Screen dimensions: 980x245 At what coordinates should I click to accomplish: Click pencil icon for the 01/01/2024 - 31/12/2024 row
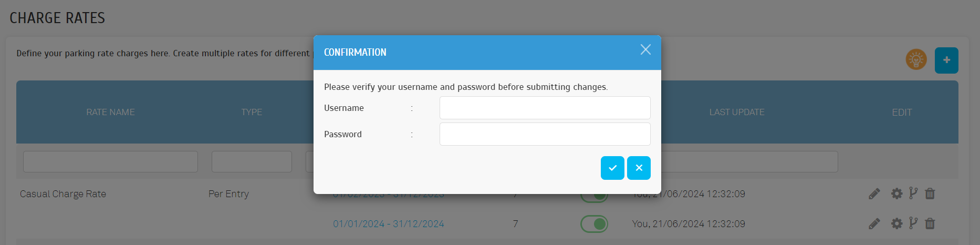[x=874, y=224]
